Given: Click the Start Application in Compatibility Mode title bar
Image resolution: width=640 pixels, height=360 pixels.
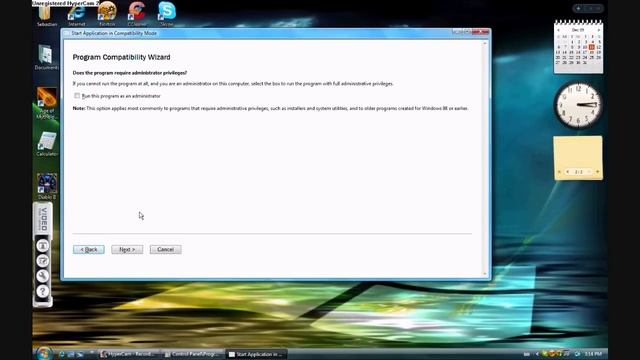Looking at the screenshot, I should (257, 33).
